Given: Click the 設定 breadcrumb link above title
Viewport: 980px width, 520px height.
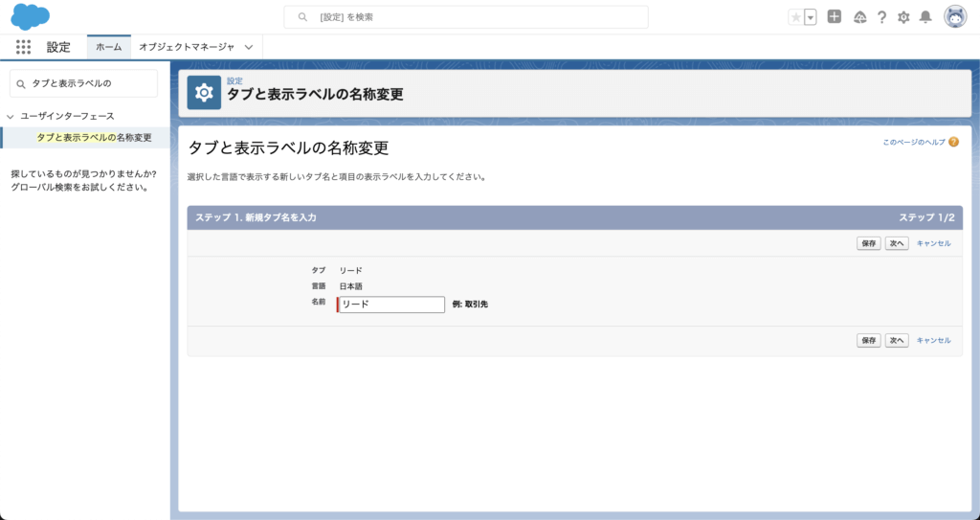Looking at the screenshot, I should click(x=234, y=81).
